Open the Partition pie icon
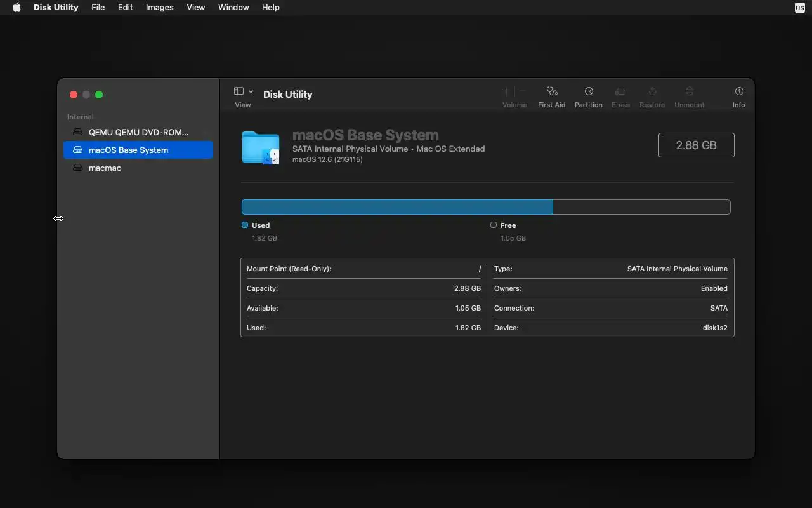 [x=589, y=91]
